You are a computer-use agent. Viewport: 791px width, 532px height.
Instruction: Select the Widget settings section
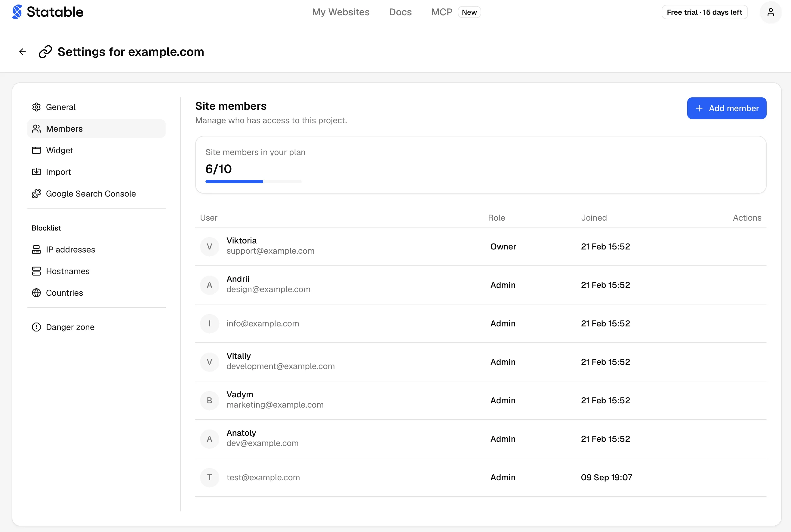[x=96, y=150]
